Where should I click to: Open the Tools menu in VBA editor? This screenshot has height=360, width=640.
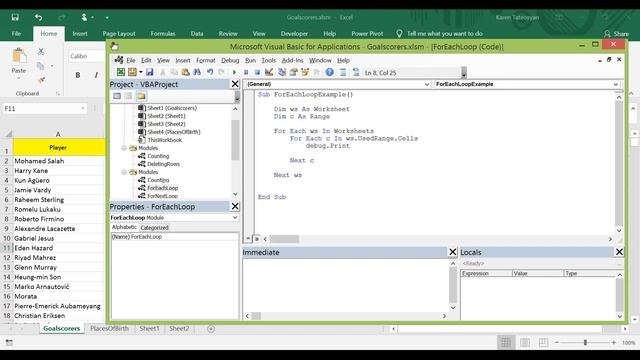click(269, 60)
